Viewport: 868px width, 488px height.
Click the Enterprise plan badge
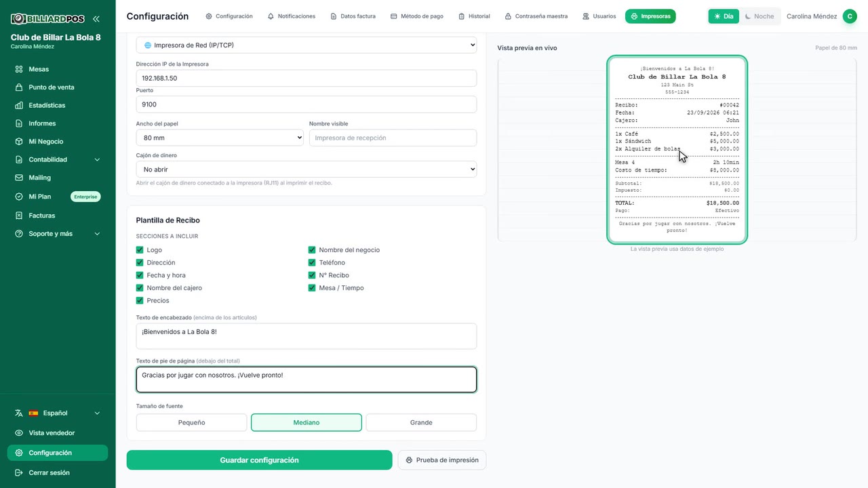(x=85, y=197)
